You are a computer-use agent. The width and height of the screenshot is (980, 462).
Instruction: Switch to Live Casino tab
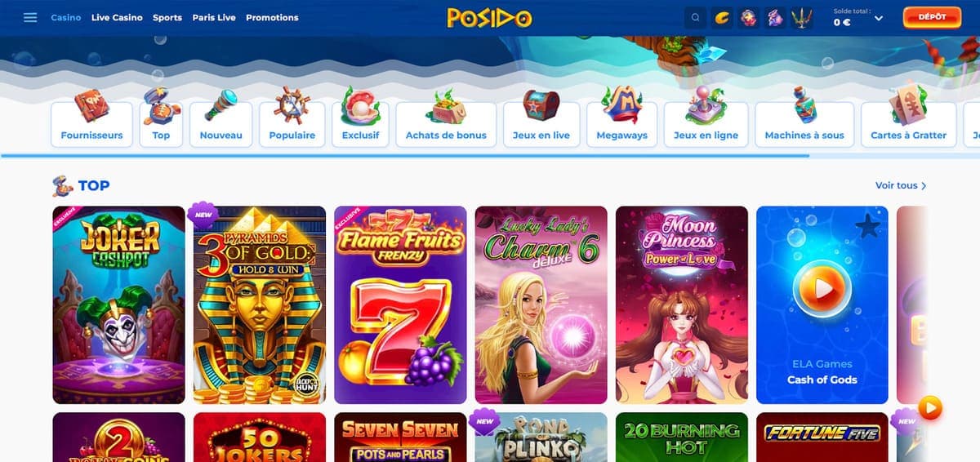[117, 17]
